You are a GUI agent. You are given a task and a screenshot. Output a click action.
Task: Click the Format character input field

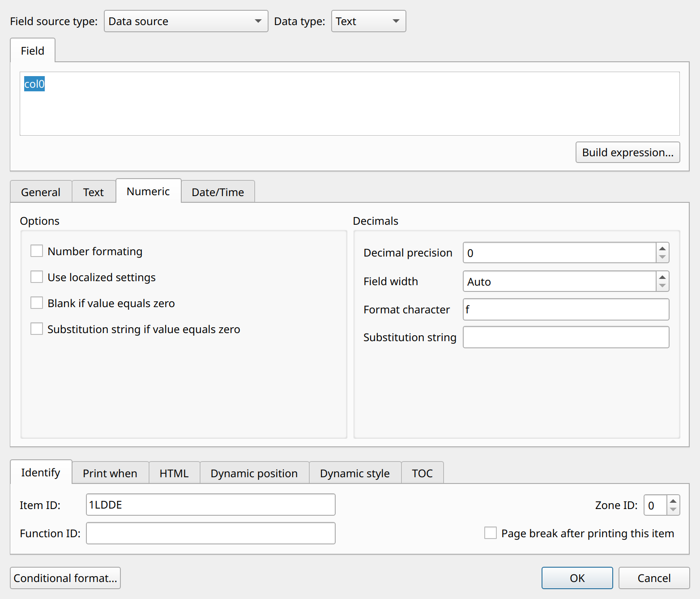click(x=566, y=309)
